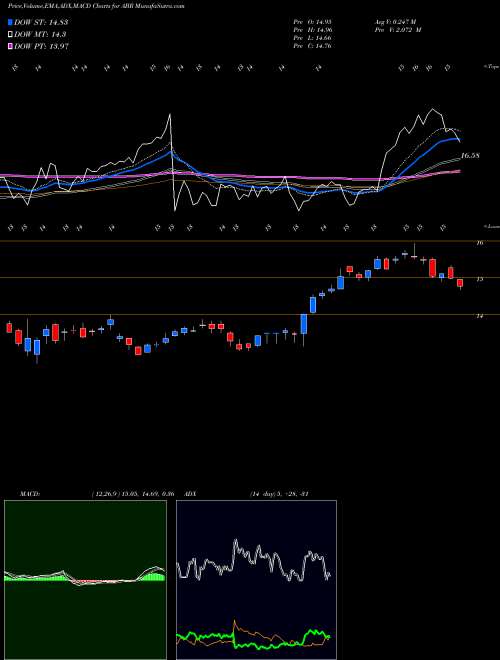Click the 'Pre L: 14.66' low value
Viewport: 500px width, 660px height.
click(x=313, y=37)
